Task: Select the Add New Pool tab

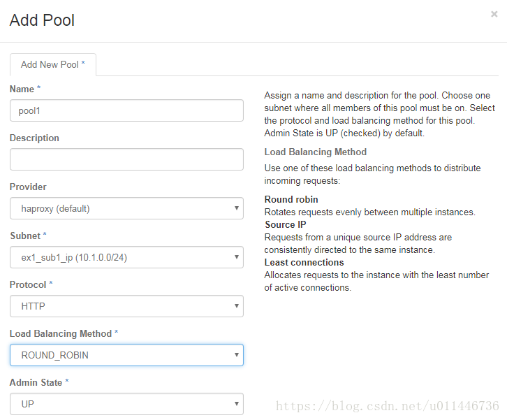Action: click(x=53, y=65)
